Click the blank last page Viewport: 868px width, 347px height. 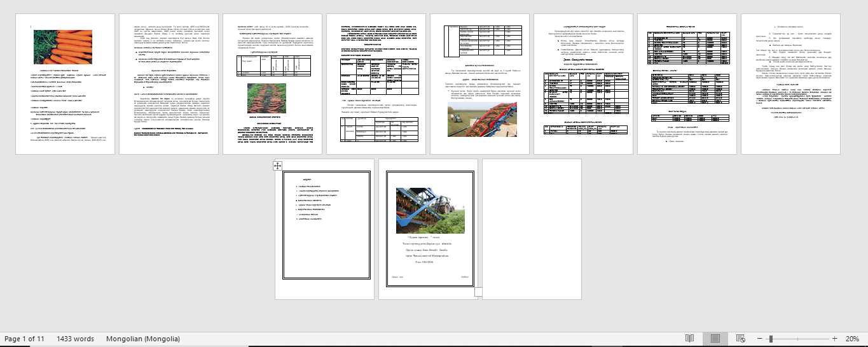[532, 229]
